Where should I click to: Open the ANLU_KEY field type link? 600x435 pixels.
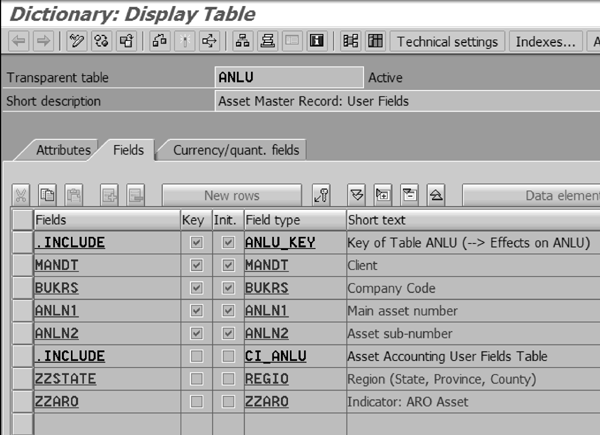(279, 242)
